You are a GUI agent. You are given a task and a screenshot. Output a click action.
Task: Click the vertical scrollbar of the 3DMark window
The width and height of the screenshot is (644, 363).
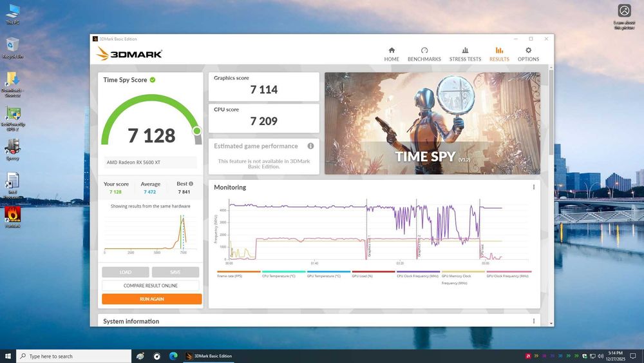point(551,113)
